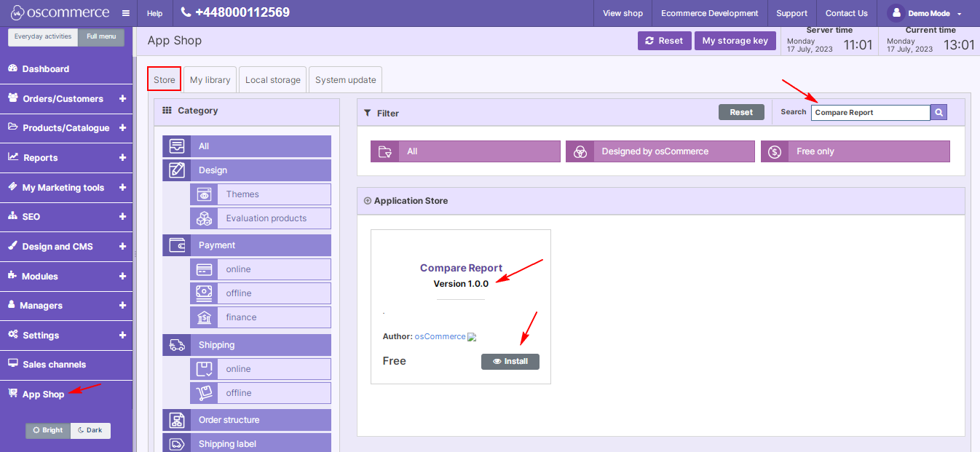Enable Bright theme
The width and height of the screenshot is (980, 452).
[48, 430]
